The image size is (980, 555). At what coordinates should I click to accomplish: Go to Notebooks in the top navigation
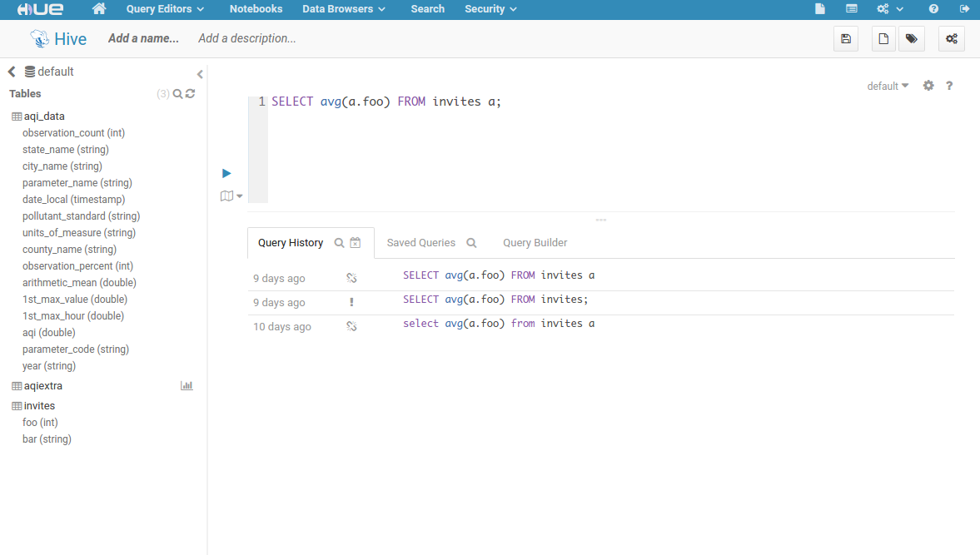click(x=256, y=9)
